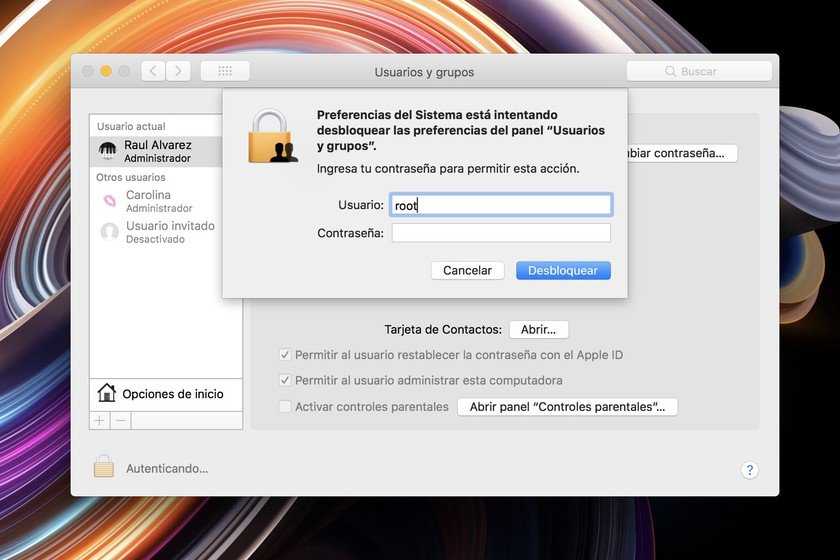Click the Usuario field containing root
Viewport: 840px width, 560px height.
pyautogui.click(x=501, y=205)
